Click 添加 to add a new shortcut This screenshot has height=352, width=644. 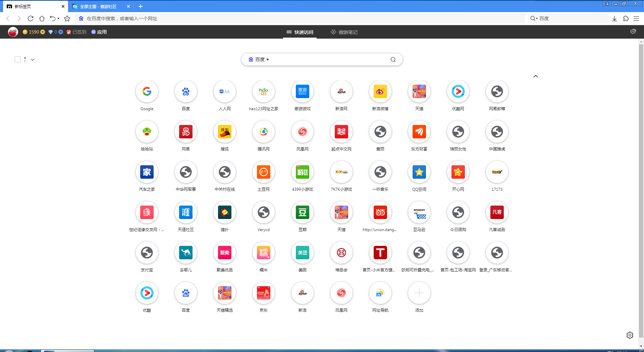419,293
